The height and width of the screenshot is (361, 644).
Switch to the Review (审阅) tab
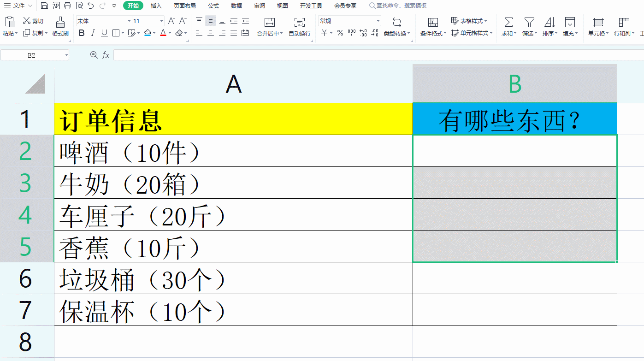[x=260, y=6]
